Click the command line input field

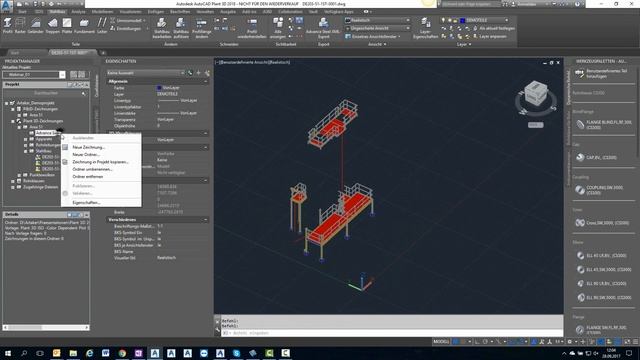coord(392,333)
